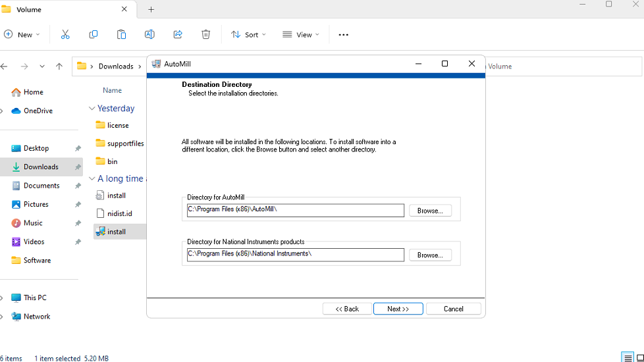Collapse the Yesterday group
Image resolution: width=644 pixels, height=362 pixels.
92,109
